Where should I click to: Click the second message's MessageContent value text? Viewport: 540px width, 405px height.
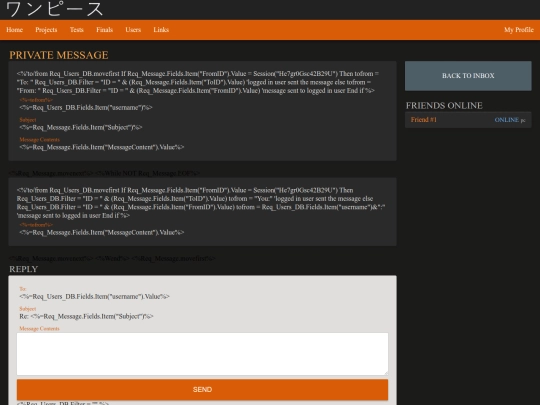pyautogui.click(x=102, y=232)
